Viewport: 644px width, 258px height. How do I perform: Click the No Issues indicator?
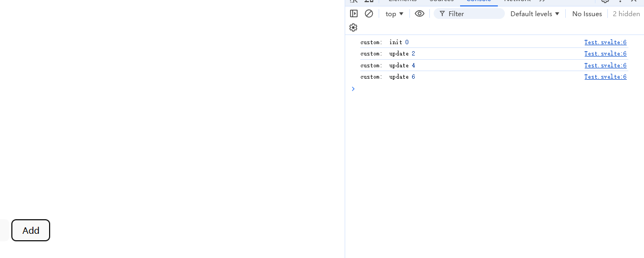(x=587, y=13)
